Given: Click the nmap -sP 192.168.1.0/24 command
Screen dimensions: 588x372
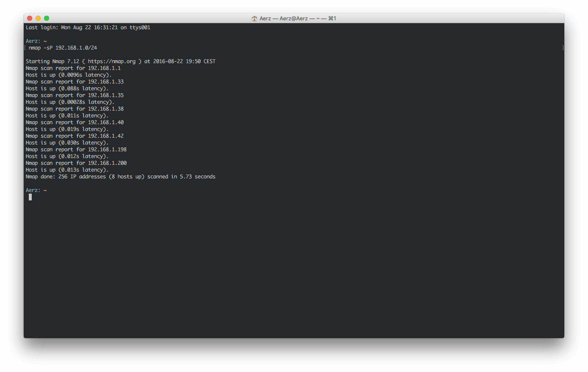Looking at the screenshot, I should click(63, 48).
